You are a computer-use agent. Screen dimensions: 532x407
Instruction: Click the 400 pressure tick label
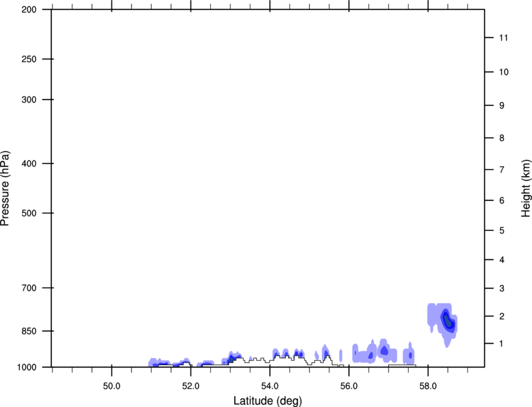(x=29, y=163)
